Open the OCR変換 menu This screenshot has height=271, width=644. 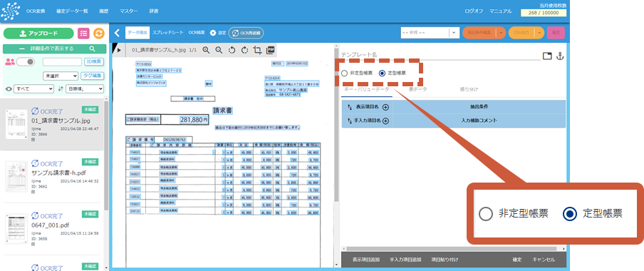click(x=36, y=11)
